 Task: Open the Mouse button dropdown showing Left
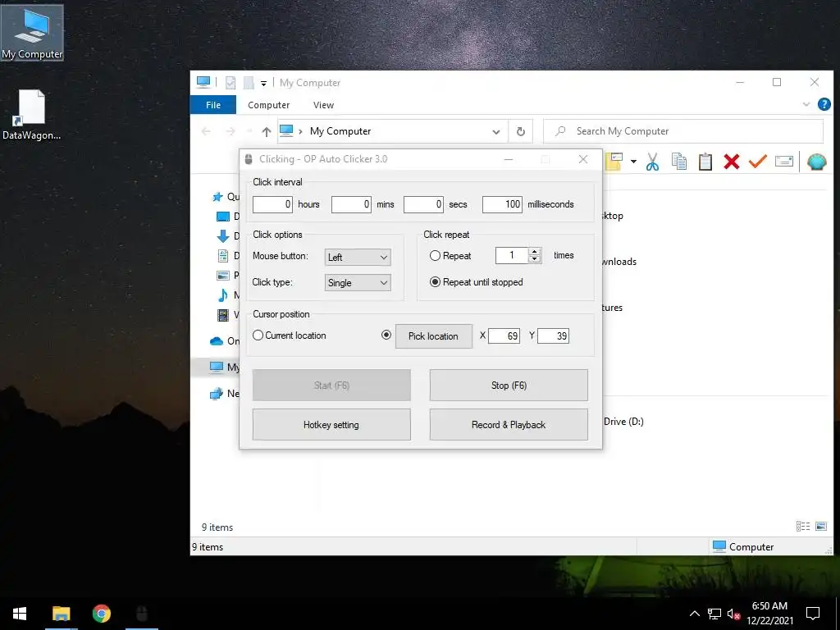[x=358, y=257]
